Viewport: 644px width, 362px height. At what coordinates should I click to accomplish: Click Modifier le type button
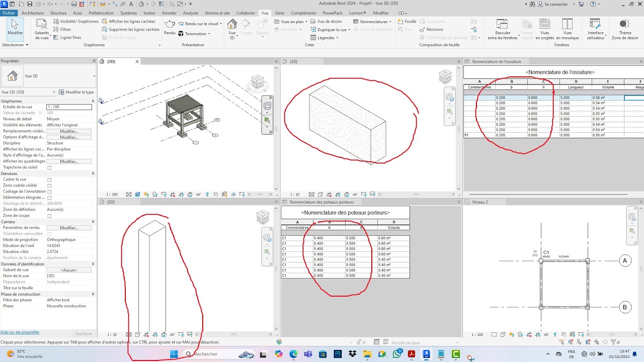pos(76,92)
